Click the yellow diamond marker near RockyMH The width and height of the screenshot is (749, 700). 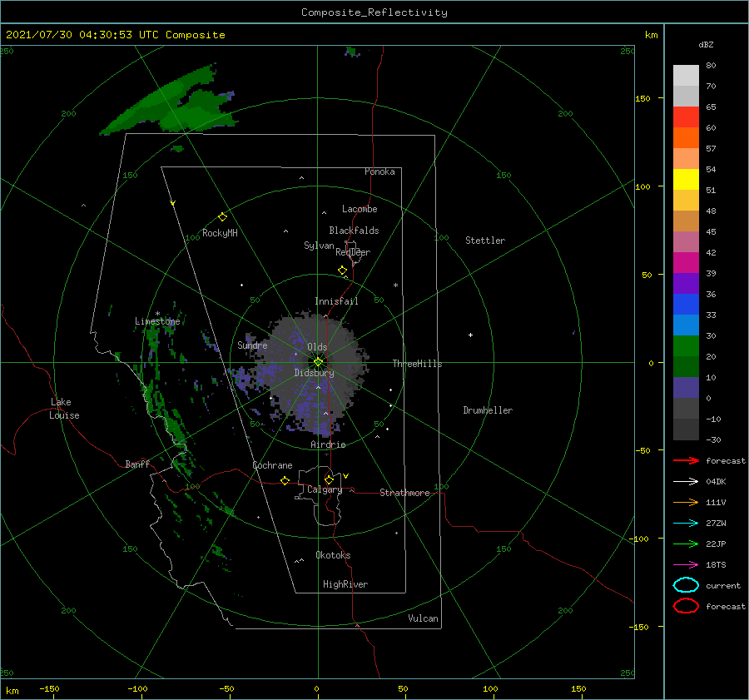pos(222,217)
